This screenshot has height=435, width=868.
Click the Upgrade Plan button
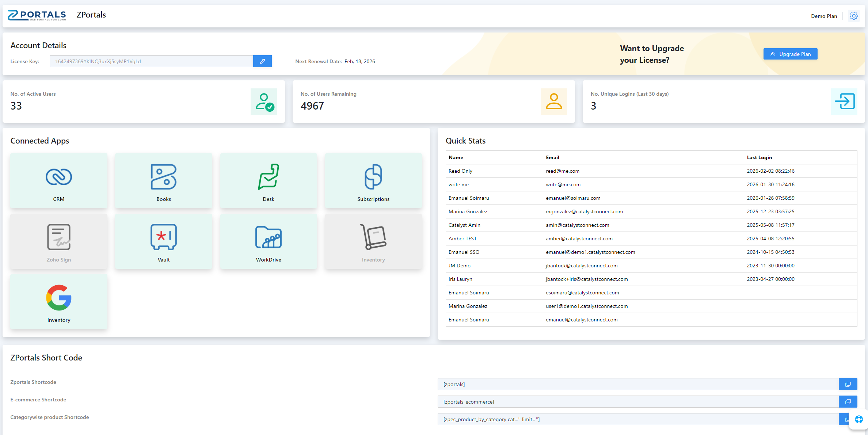coord(790,54)
